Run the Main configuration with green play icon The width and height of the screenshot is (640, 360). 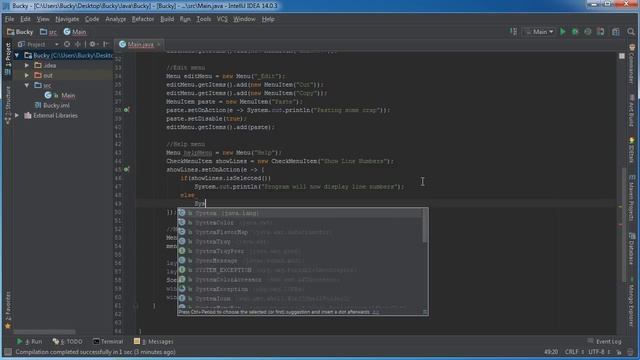click(x=563, y=31)
